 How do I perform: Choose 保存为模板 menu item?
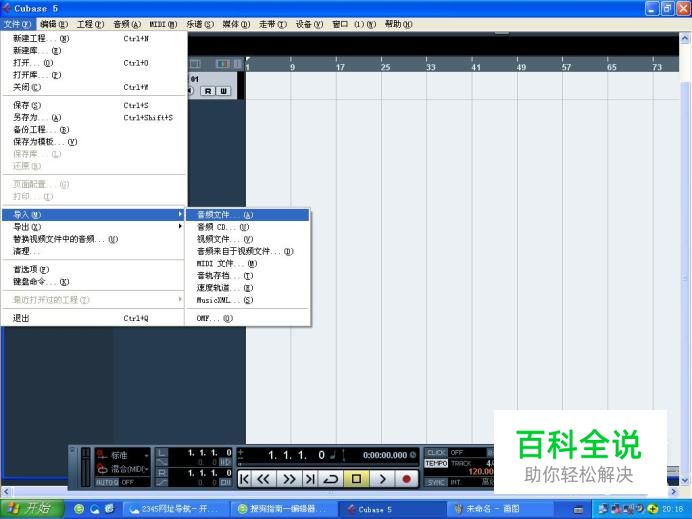93,142
